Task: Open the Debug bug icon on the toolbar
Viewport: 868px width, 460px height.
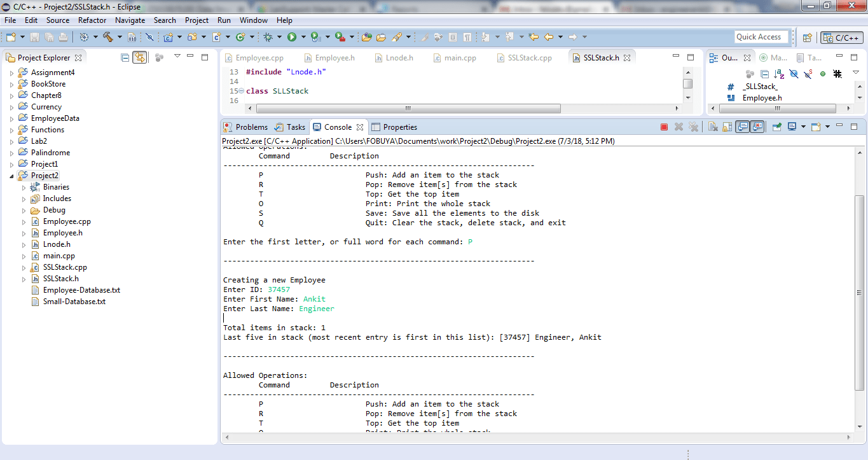Action: (267, 36)
